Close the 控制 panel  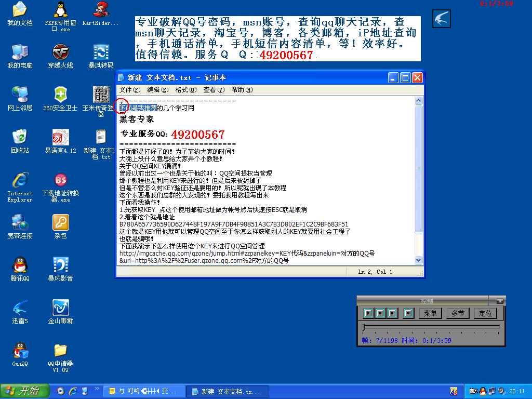point(500,301)
